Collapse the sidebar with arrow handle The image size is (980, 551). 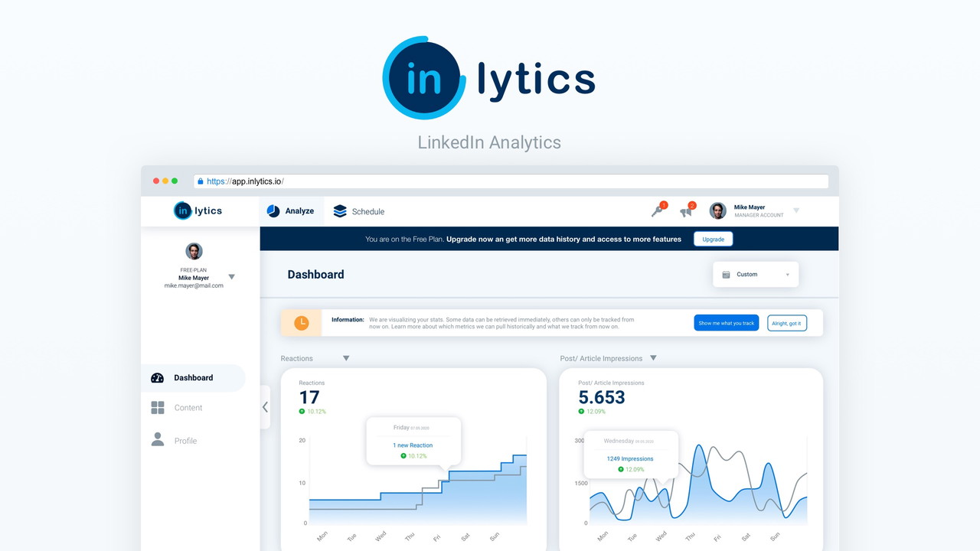[x=265, y=407]
